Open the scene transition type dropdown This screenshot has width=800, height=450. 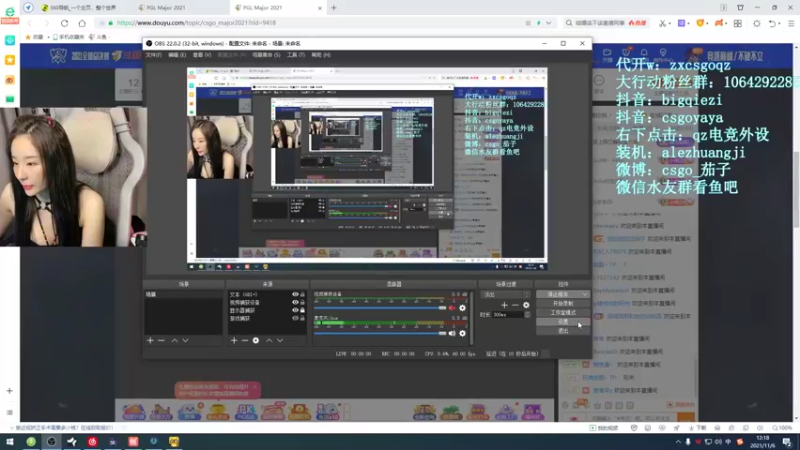point(506,294)
